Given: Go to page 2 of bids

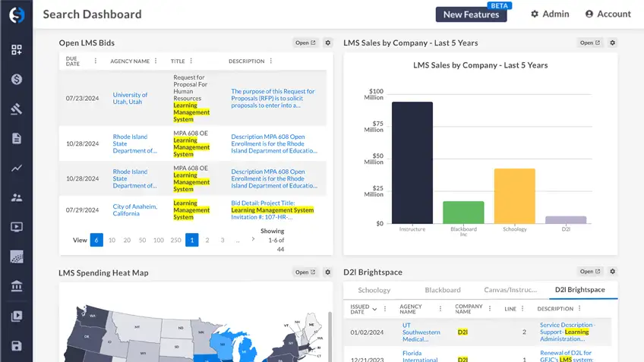Looking at the screenshot, I should click(x=207, y=240).
